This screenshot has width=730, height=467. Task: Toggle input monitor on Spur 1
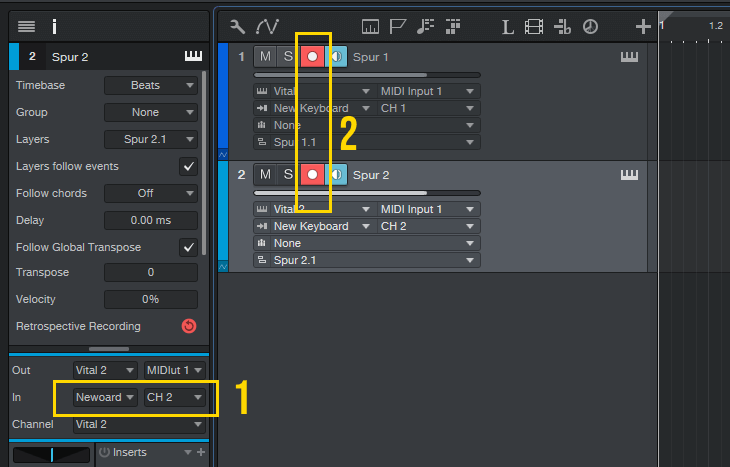coord(336,57)
